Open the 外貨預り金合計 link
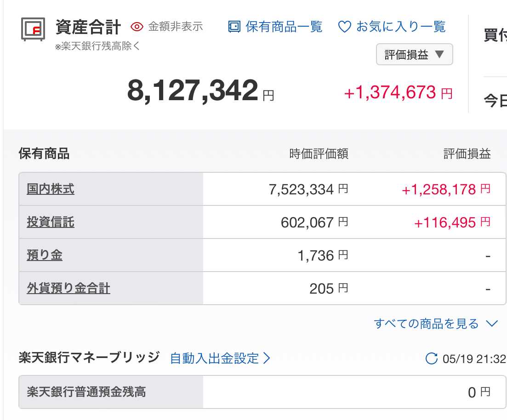507x420 pixels. (68, 288)
